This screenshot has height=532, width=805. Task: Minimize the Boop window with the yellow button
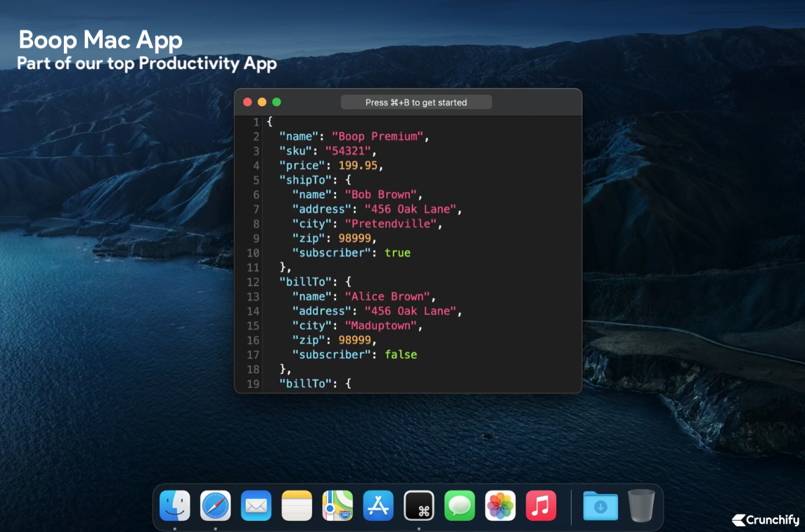pyautogui.click(x=262, y=102)
